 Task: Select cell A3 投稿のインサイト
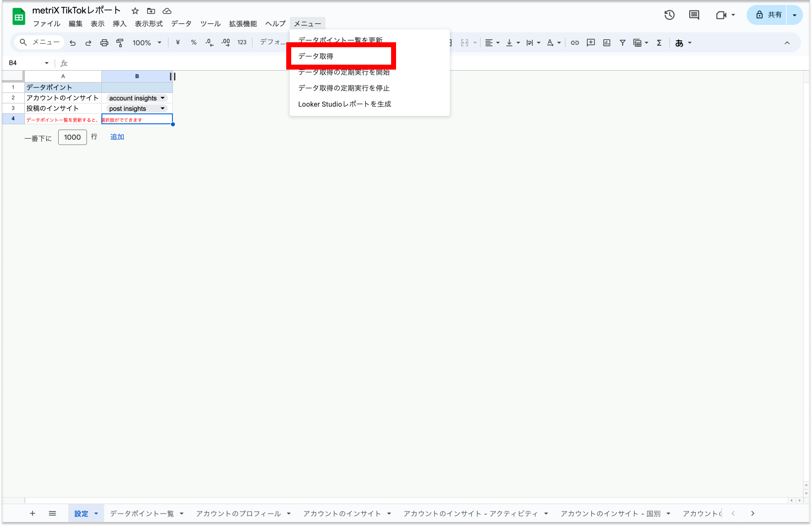[x=63, y=108]
